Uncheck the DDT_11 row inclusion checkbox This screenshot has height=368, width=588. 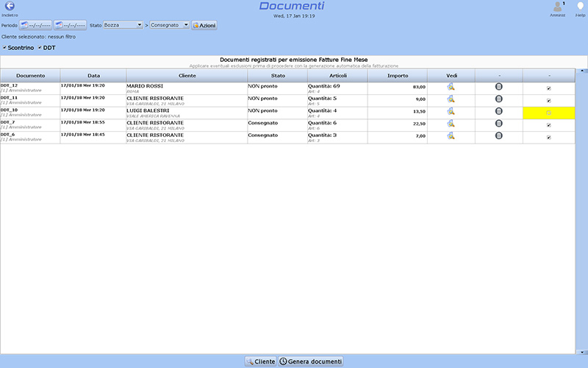(548, 101)
